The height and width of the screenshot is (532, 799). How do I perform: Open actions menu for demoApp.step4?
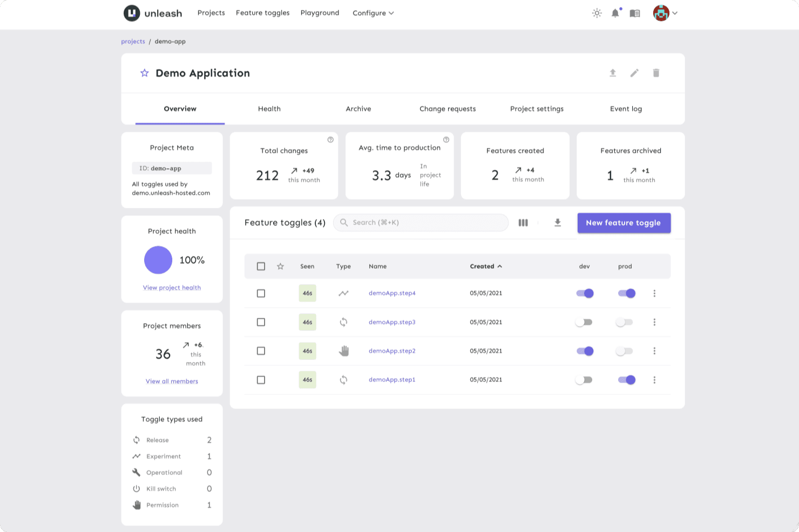[x=654, y=294]
